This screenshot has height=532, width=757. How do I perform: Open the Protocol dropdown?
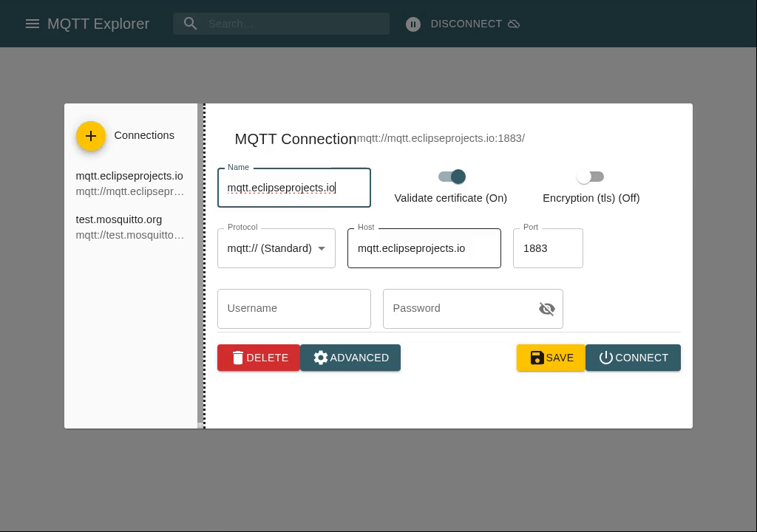click(322, 248)
